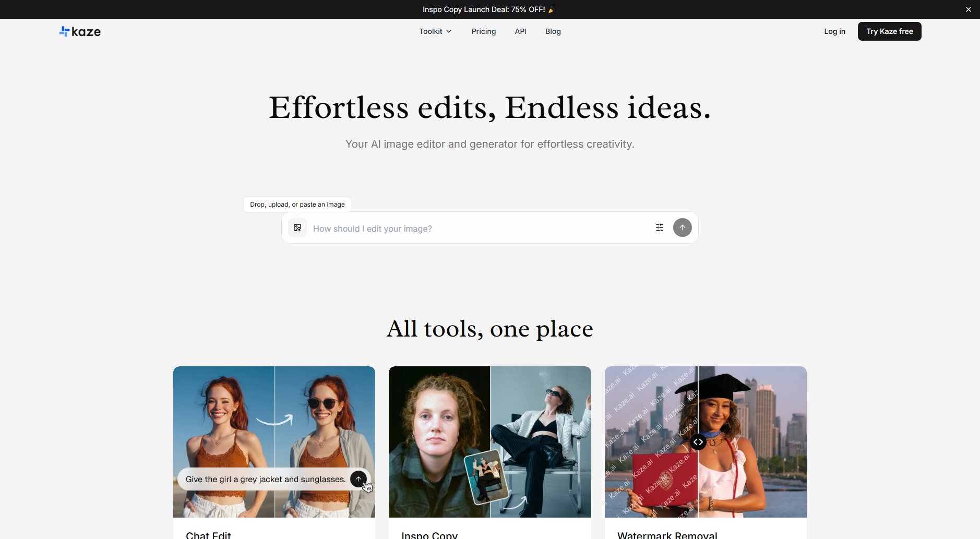The image size is (980, 539).
Task: Click the before/after slider handle on graduation photo
Action: pos(698,442)
